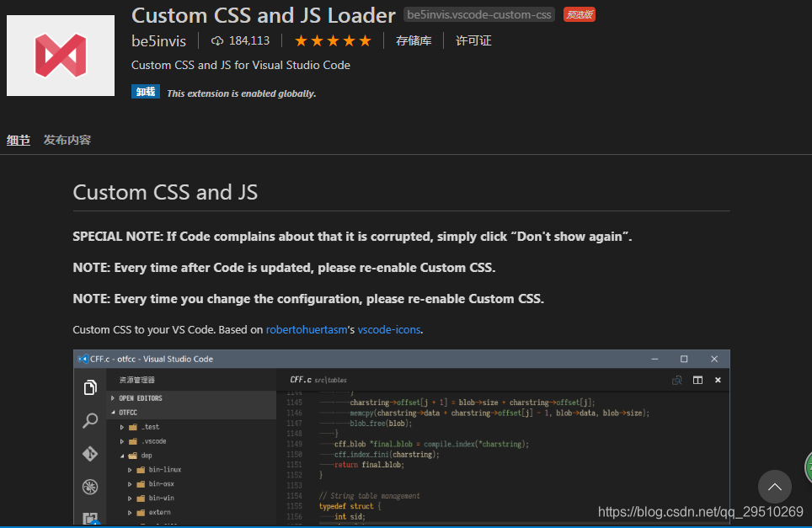Image resolution: width=812 pixels, height=528 pixels.
Task: Expand the bin-win folder arrow
Action: point(130,499)
